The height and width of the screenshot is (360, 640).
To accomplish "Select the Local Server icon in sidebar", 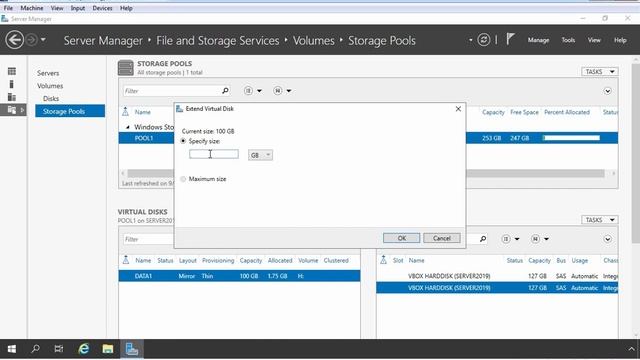I will pos(12,84).
